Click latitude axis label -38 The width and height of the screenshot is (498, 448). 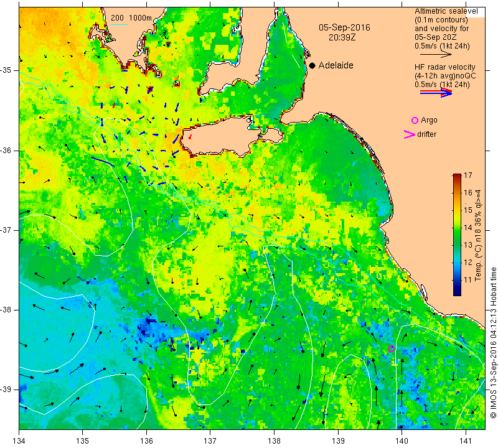(x=6, y=310)
